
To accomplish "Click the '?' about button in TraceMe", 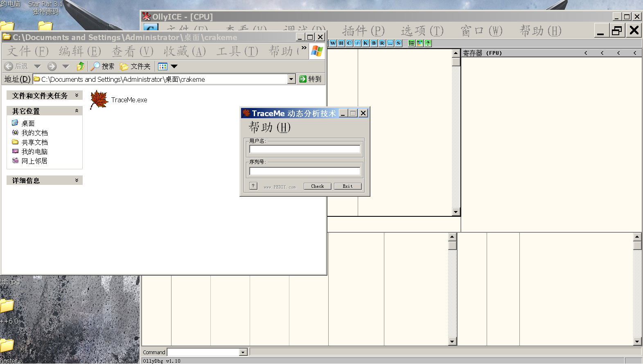I will (253, 186).
